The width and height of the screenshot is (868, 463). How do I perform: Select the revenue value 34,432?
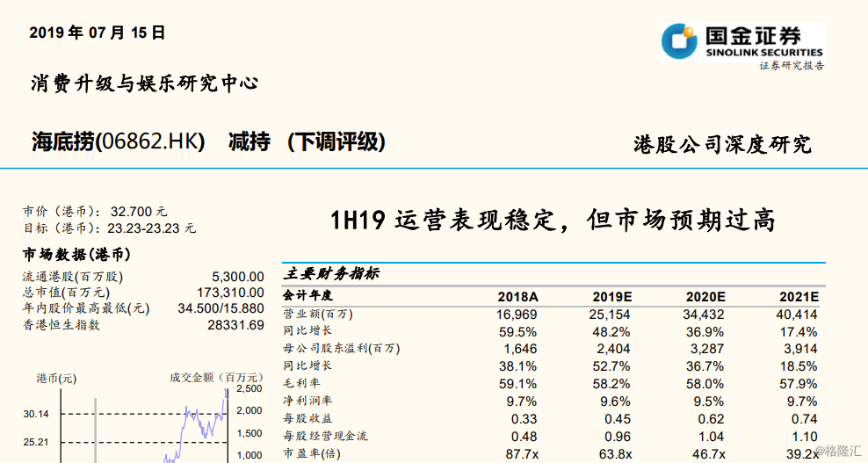[703, 315]
